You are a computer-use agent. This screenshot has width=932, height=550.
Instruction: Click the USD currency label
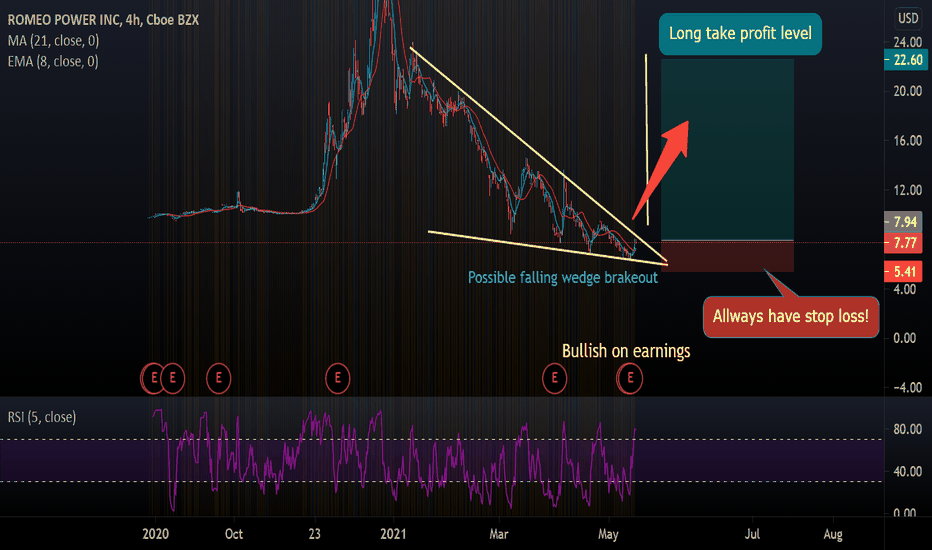pyautogui.click(x=908, y=18)
